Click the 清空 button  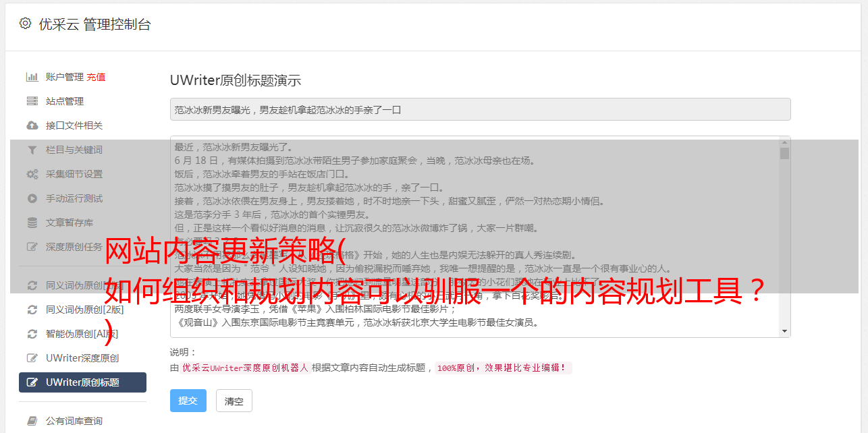[234, 401]
